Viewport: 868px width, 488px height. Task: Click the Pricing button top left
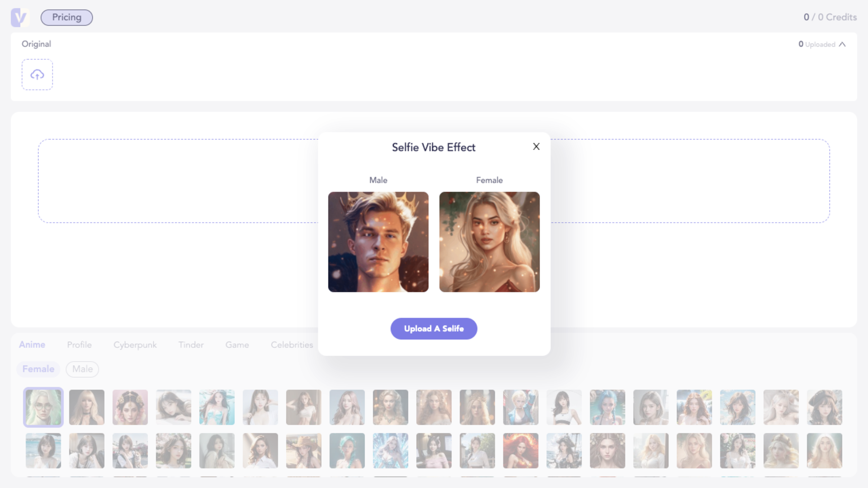(x=67, y=17)
